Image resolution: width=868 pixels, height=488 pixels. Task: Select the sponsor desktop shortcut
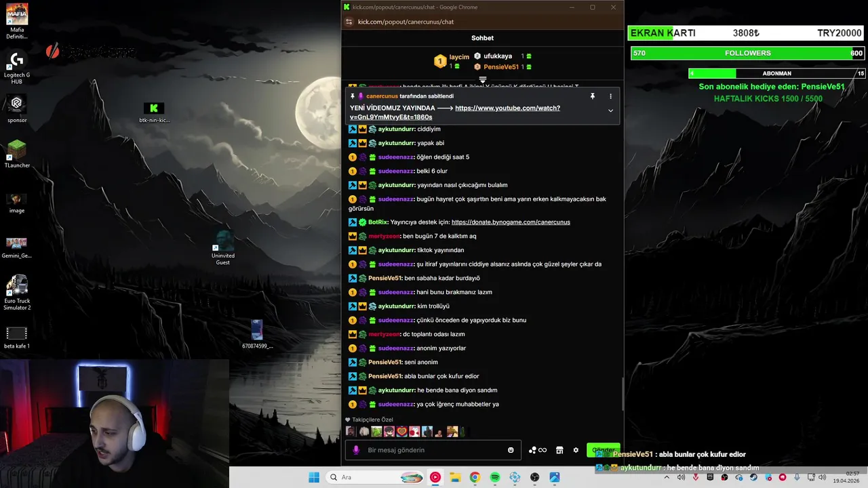pos(17,108)
